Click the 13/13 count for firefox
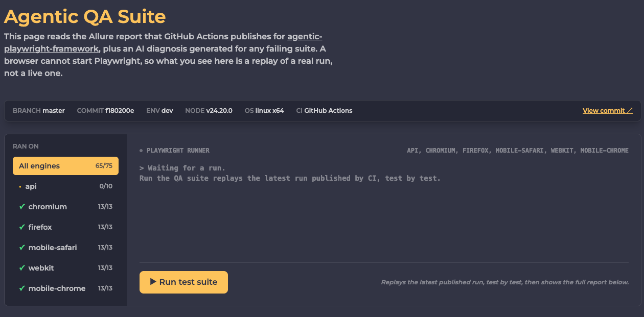This screenshot has height=317, width=644. (x=105, y=227)
